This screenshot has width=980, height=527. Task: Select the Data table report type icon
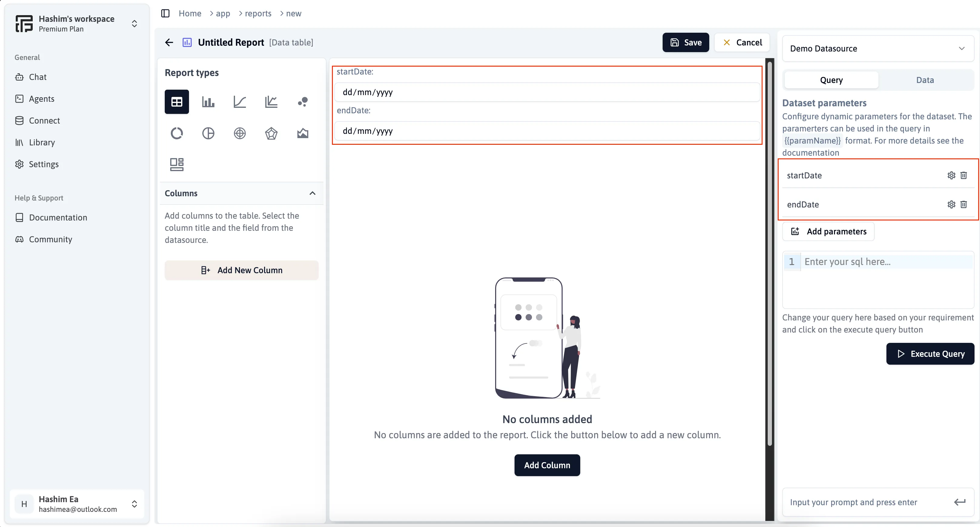click(x=177, y=102)
